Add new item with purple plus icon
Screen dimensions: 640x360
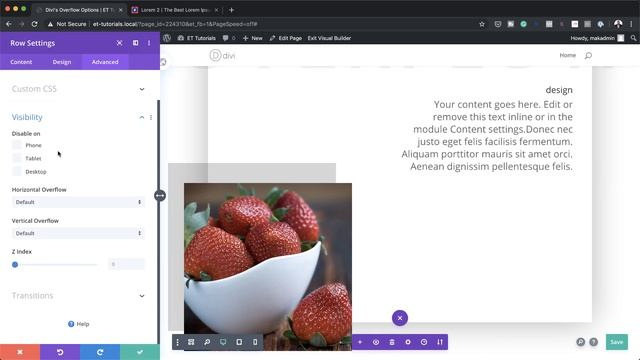click(x=360, y=342)
